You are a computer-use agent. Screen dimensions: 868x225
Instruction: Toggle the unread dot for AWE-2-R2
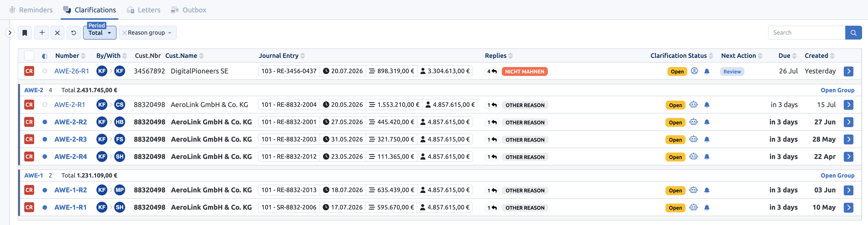[45, 122]
